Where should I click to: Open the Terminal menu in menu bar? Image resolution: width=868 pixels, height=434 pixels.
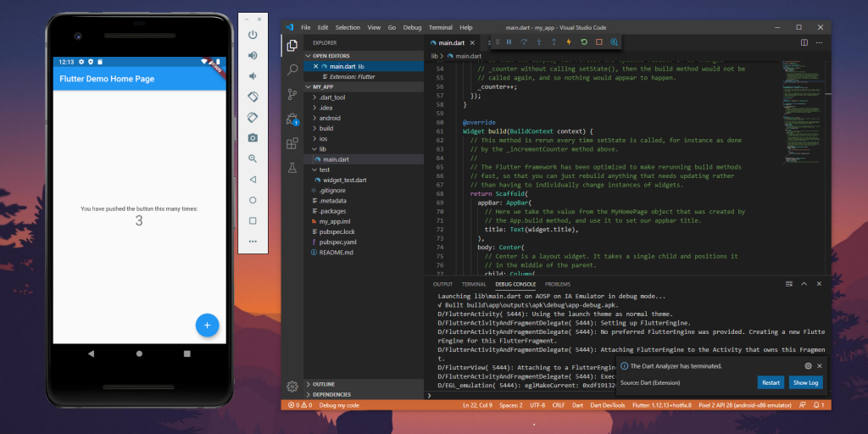[x=440, y=27]
